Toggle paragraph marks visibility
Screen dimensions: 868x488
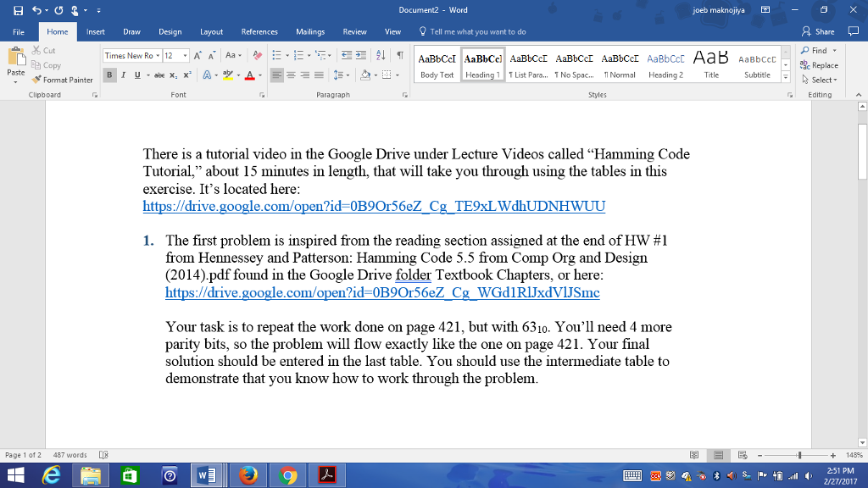pyautogui.click(x=401, y=53)
